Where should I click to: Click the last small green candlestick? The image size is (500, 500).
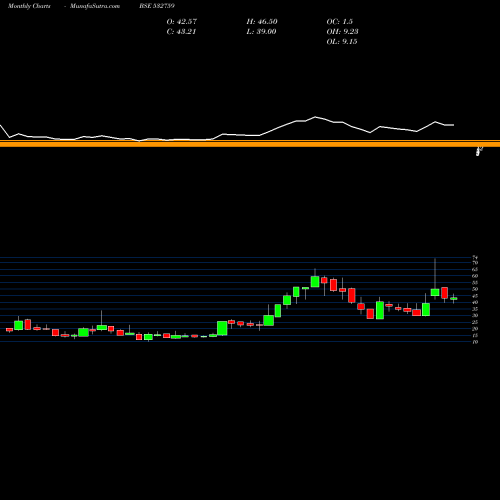(x=454, y=299)
